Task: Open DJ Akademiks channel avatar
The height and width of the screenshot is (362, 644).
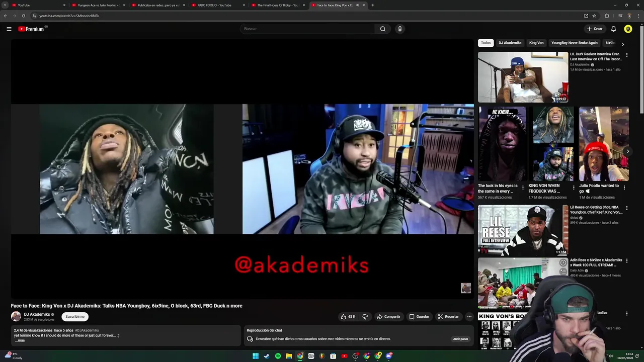Action: click(x=16, y=316)
